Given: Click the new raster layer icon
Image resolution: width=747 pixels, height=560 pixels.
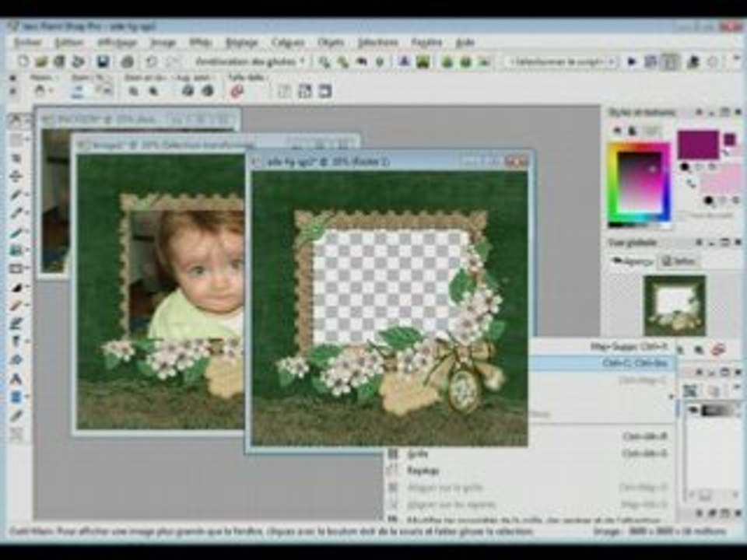Looking at the screenshot, I should 690,391.
